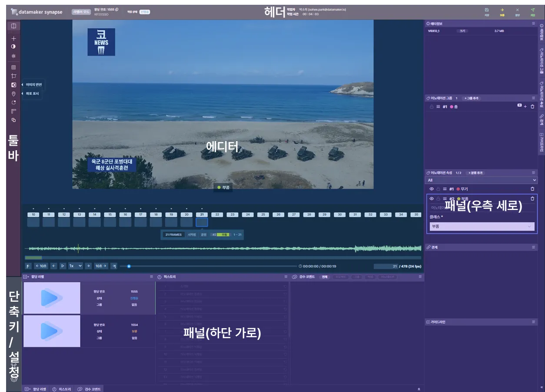
Task: Select the split layout icon atop the toolbar
Action: click(x=13, y=26)
